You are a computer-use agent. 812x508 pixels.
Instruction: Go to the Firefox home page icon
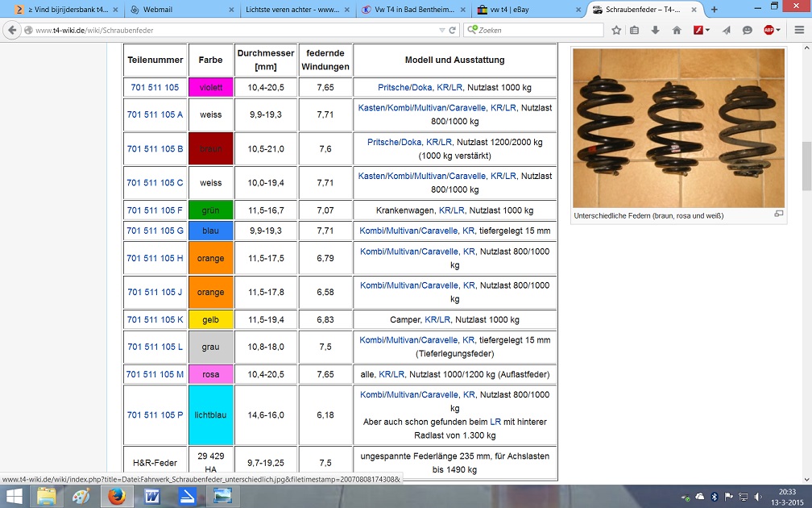[677, 30]
